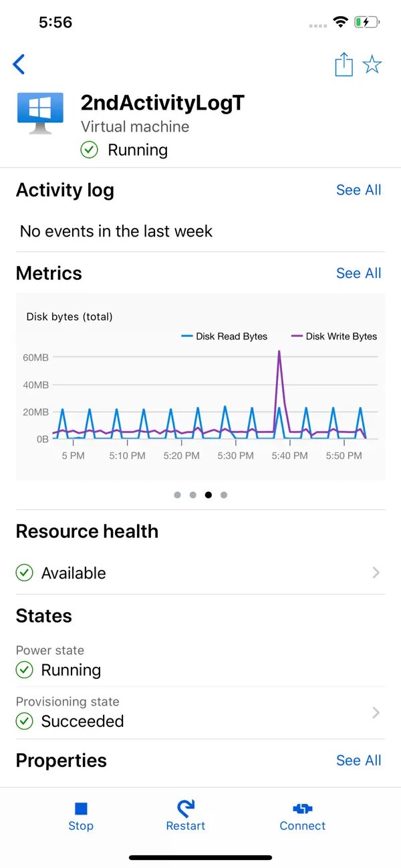See all Properties
The width and height of the screenshot is (401, 868).
point(358,760)
